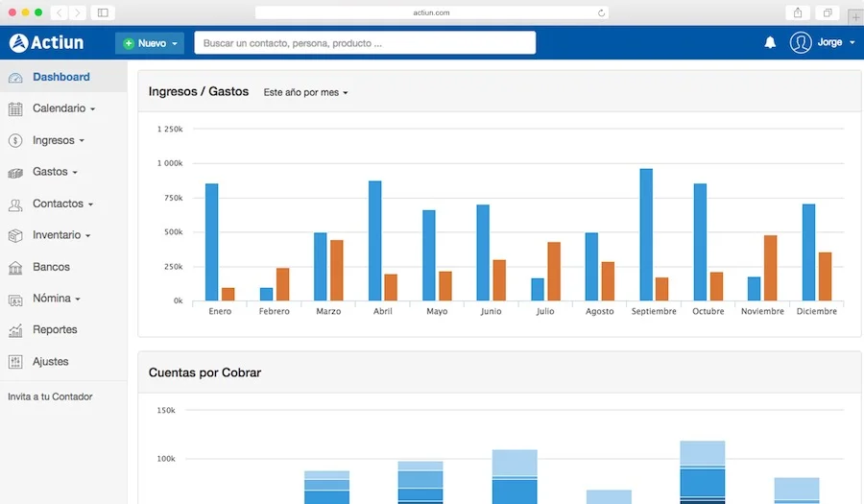Click the Gastos money bills icon

[15, 173]
